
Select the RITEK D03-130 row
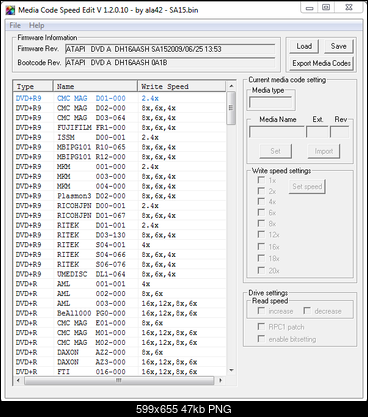pyautogui.click(x=120, y=235)
